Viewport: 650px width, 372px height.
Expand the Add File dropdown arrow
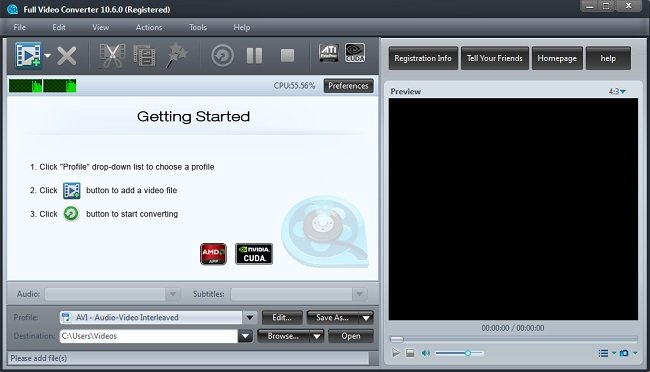click(48, 55)
